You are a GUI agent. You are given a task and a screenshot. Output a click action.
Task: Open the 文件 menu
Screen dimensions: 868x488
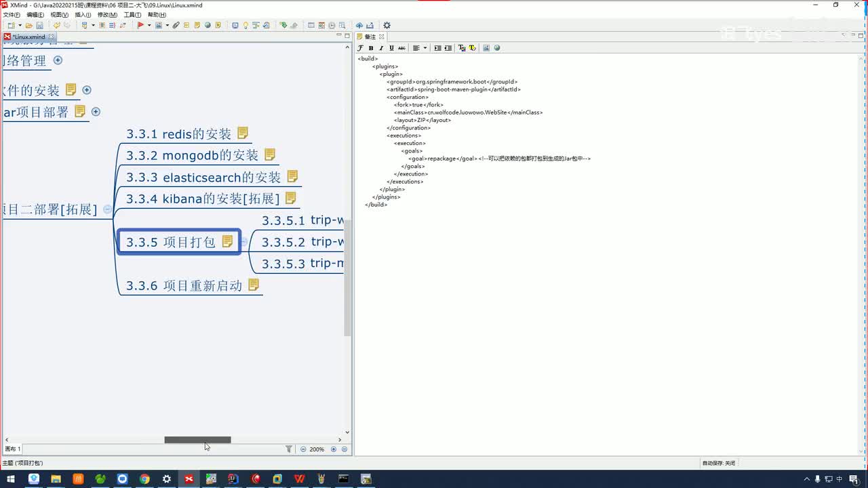click(x=12, y=15)
